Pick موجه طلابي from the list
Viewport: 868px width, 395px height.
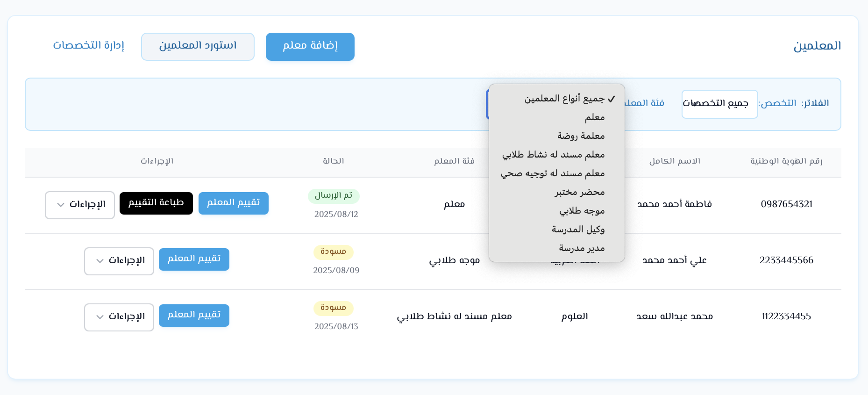pos(582,211)
